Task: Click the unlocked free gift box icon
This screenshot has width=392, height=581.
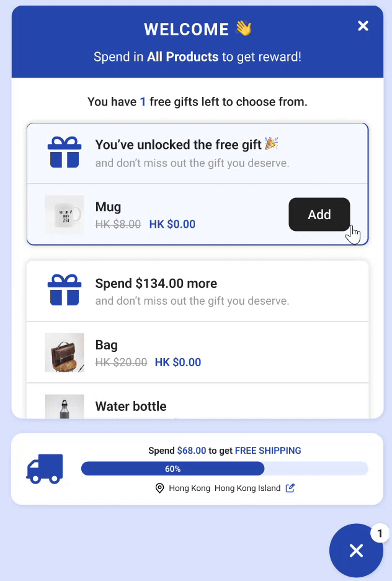Action: pos(65,152)
